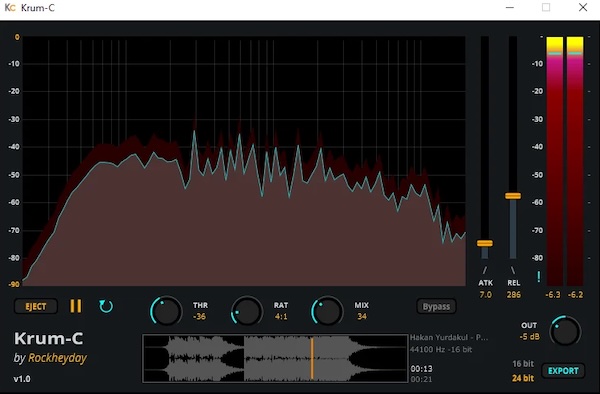
Task: Click the current time 00:13
Action: pyautogui.click(x=422, y=369)
